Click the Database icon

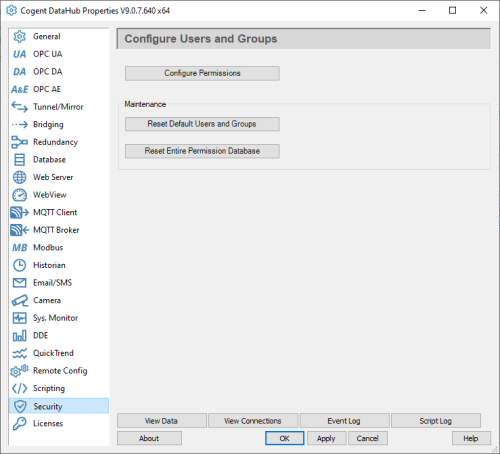tap(19, 160)
